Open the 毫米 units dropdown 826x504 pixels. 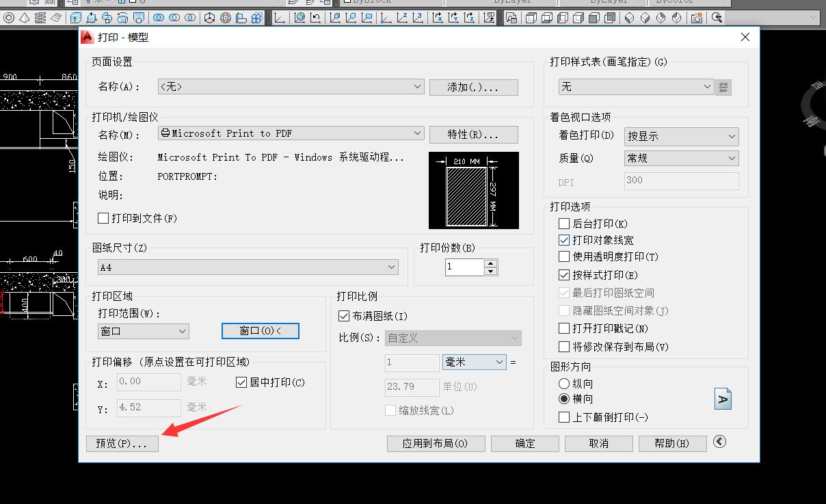[x=475, y=362]
